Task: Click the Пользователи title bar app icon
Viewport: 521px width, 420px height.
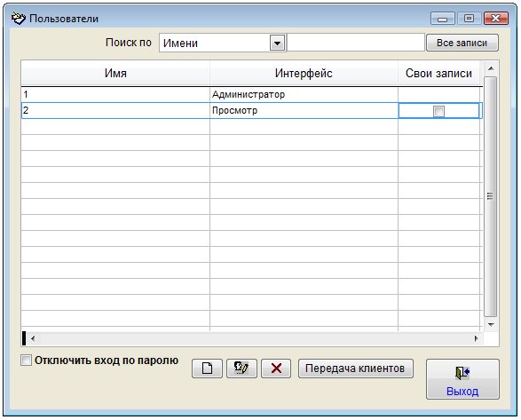Action: [x=19, y=18]
